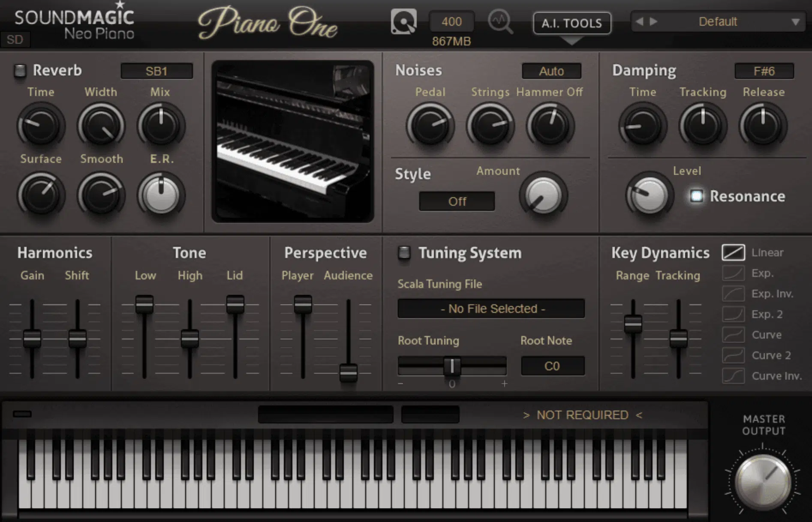The height and width of the screenshot is (522, 812).
Task: Click the Reverb Time knob
Action: point(41,126)
